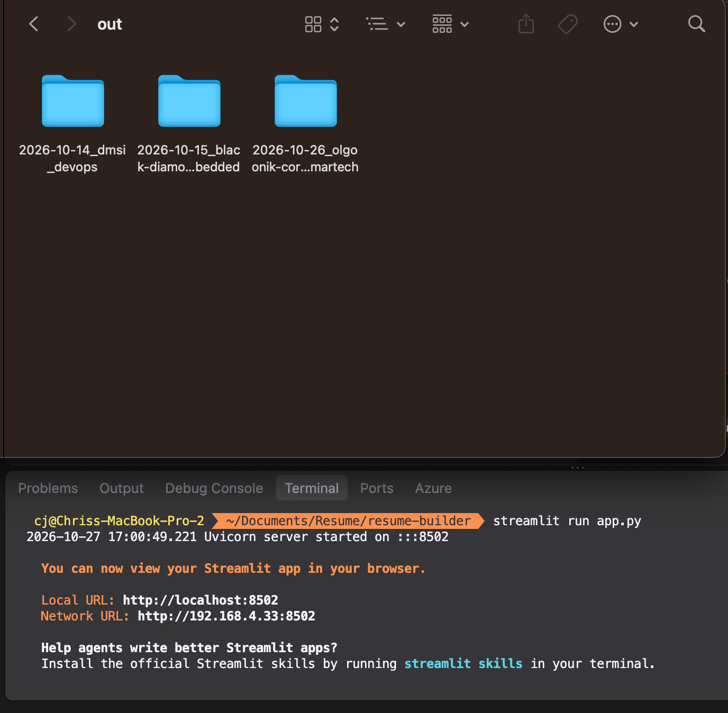Click the 2026-10-15_black-diamo...bedded folder name
Viewport: 728px width, 713px height.
[x=189, y=158]
